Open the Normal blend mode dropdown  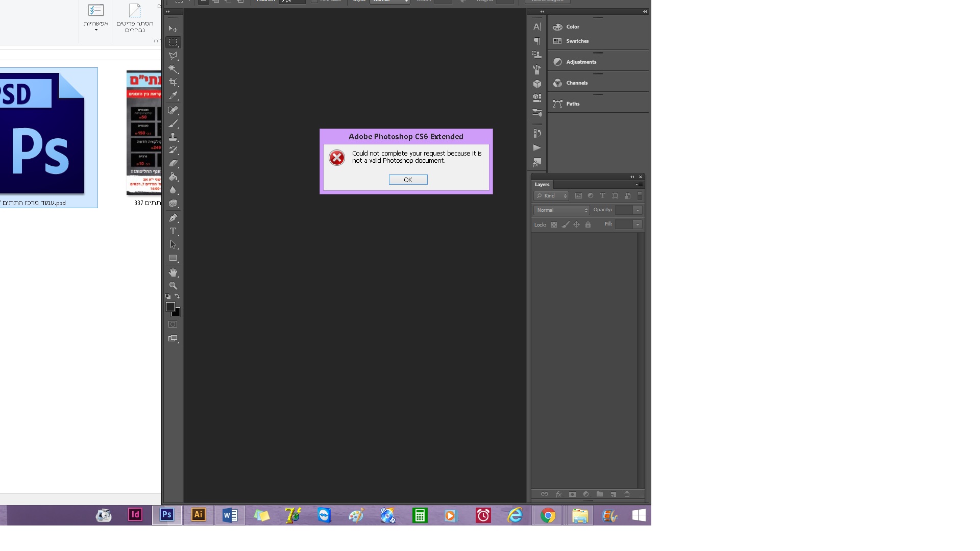click(x=561, y=210)
